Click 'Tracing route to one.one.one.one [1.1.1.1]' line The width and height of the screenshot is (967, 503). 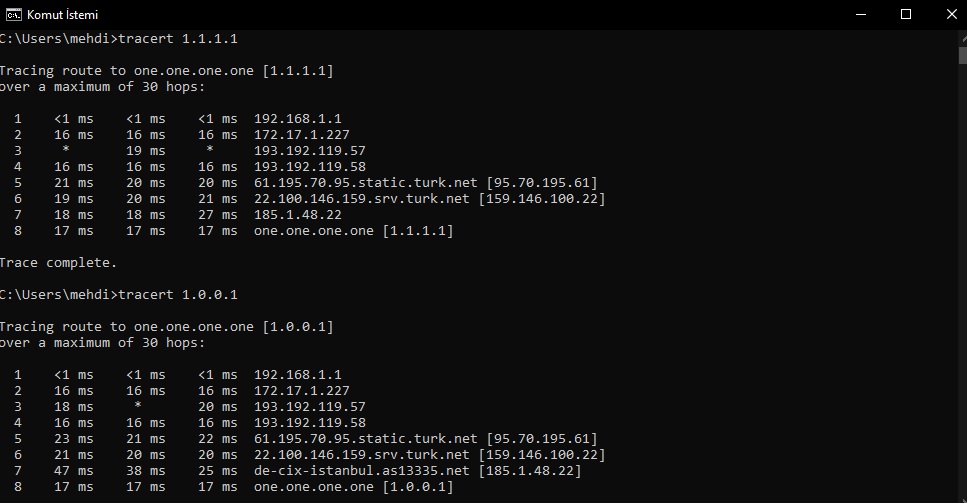(167, 70)
